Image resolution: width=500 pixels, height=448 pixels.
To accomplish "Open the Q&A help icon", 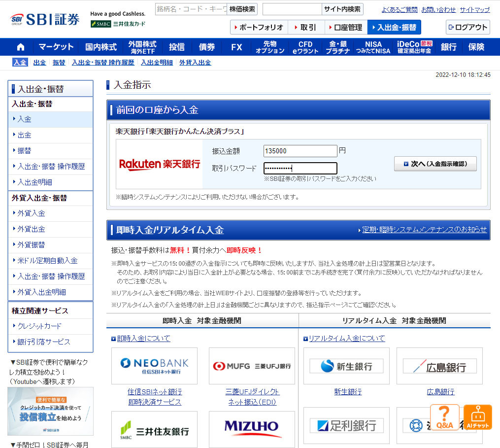I will click(x=444, y=417).
